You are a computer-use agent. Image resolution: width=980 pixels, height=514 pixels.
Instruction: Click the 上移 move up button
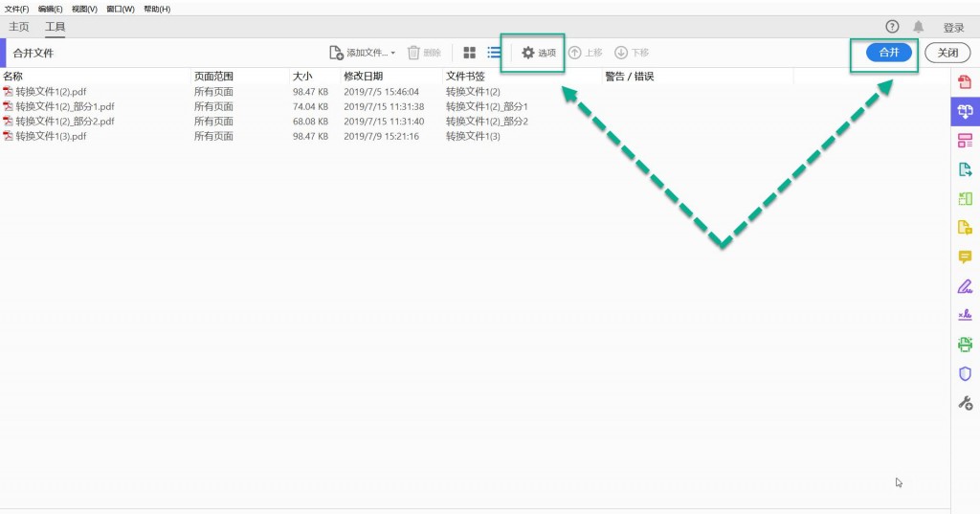pos(585,53)
